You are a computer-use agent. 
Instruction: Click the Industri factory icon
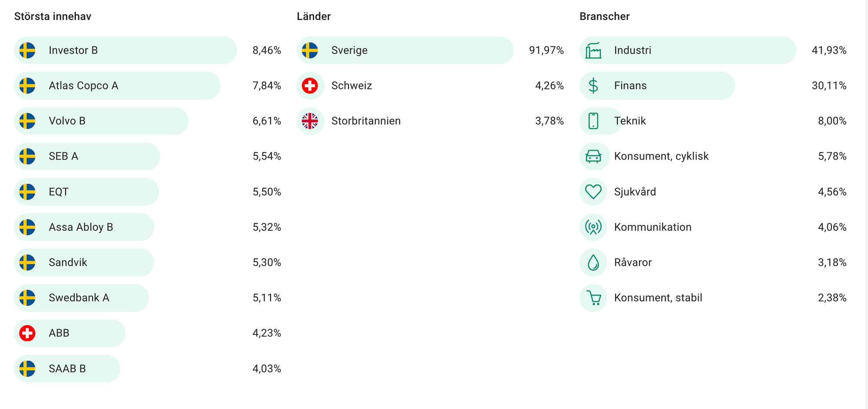[x=593, y=50]
